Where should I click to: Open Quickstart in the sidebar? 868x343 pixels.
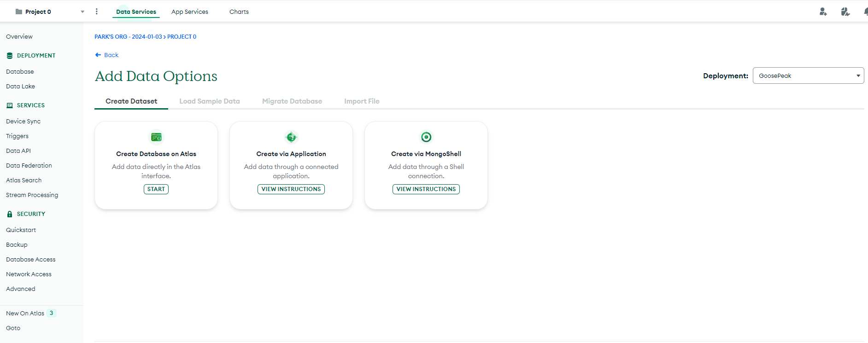tap(21, 230)
